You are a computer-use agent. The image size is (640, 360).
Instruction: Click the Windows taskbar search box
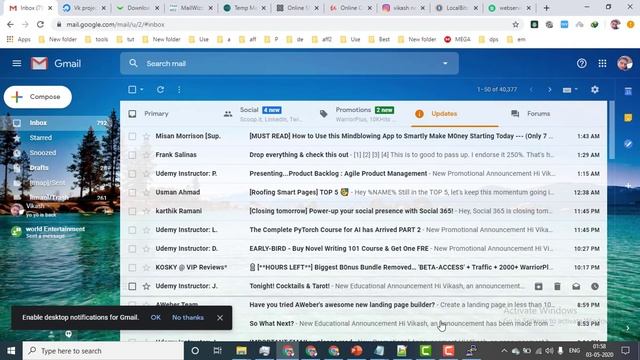coord(103,351)
